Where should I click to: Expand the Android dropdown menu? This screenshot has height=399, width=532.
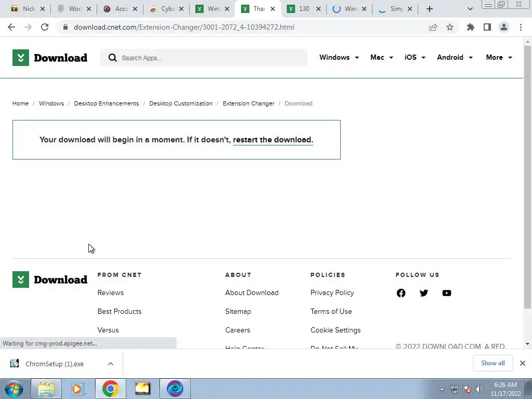click(x=455, y=57)
